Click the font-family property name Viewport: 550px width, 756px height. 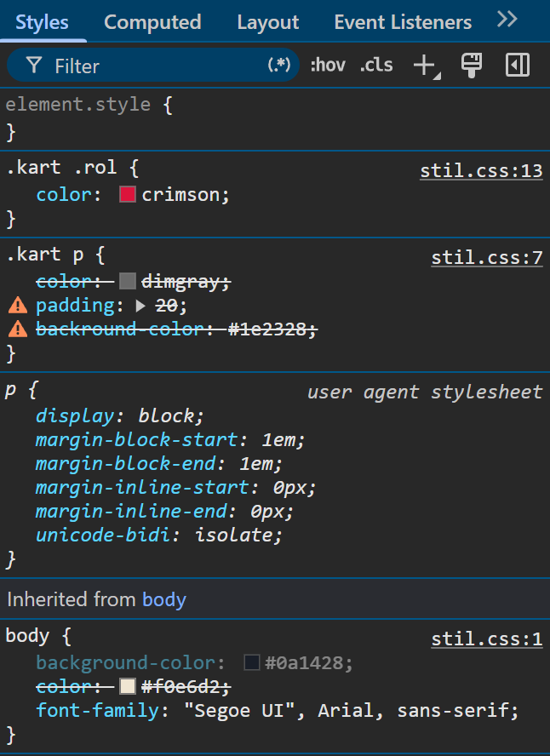click(x=97, y=711)
